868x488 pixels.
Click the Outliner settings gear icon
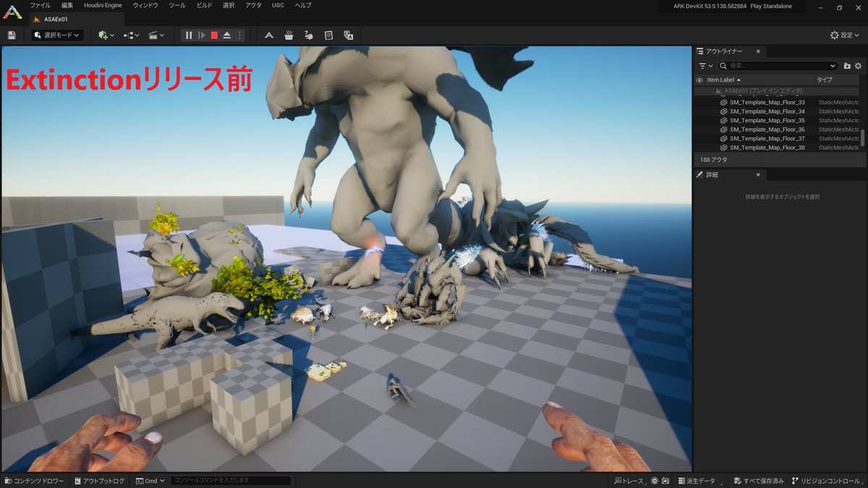[859, 65]
